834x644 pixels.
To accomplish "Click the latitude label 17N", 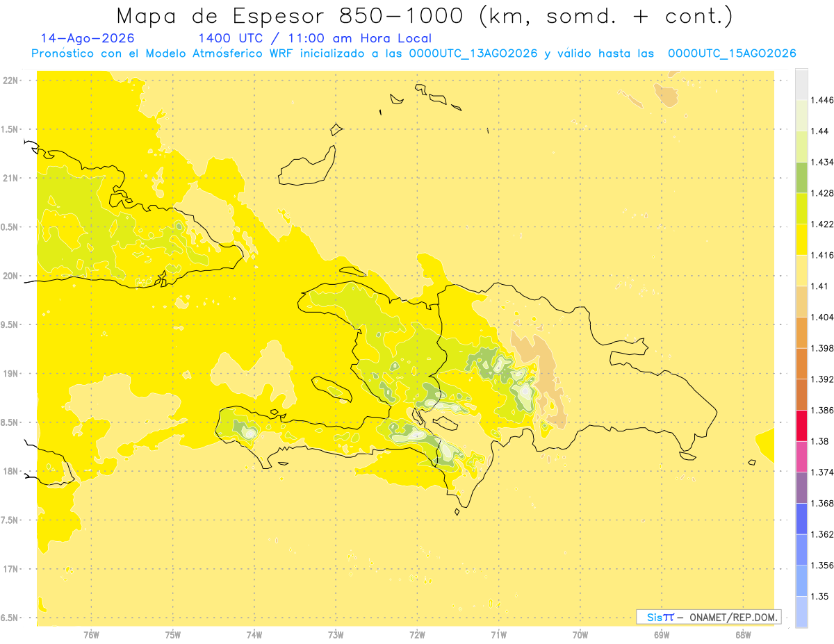I will (x=11, y=569).
